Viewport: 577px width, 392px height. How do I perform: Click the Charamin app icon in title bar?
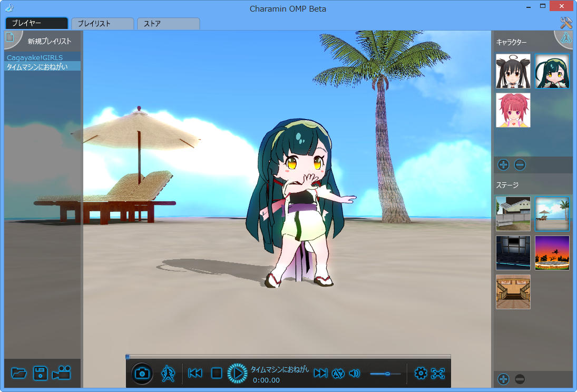click(9, 8)
